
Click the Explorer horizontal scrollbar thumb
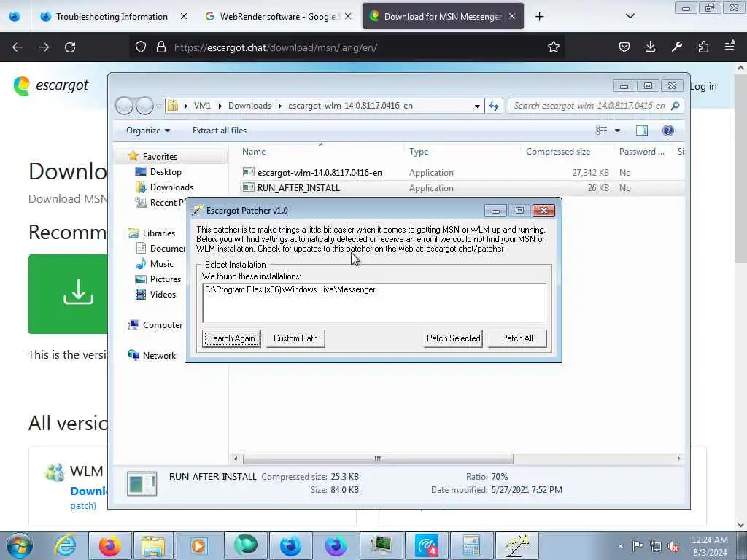tap(378, 459)
